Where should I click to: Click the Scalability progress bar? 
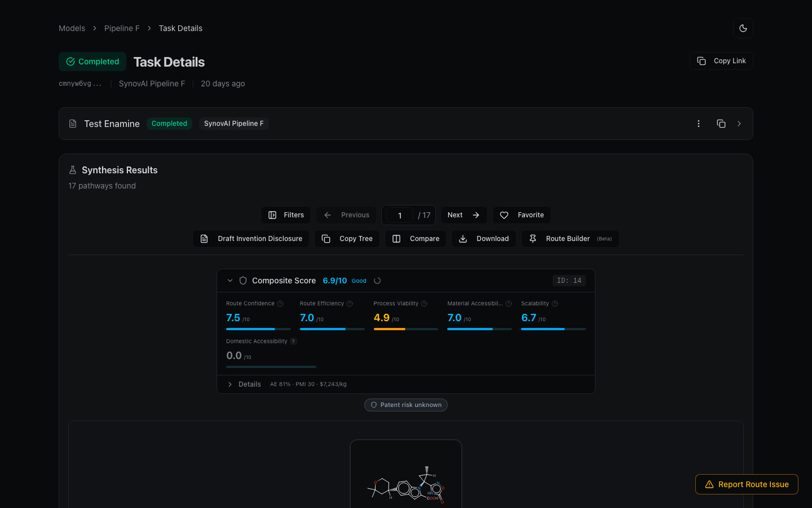coord(553,329)
